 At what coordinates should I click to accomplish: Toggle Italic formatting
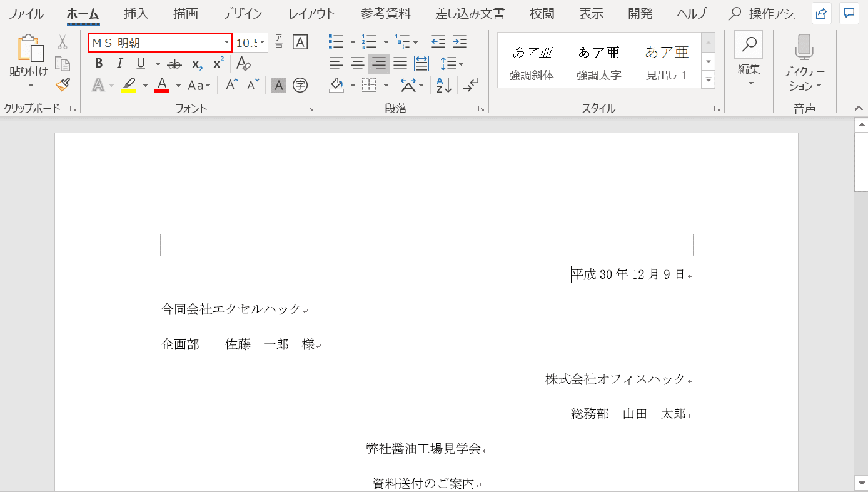[x=120, y=64]
